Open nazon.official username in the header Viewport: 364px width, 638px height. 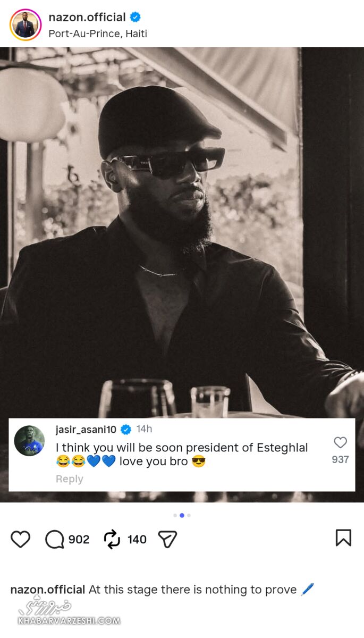click(x=87, y=17)
